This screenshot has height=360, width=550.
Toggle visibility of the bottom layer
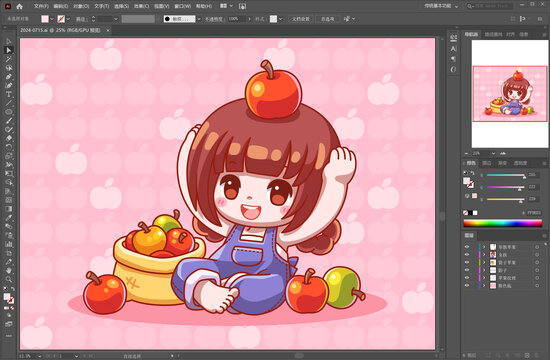pos(467,286)
